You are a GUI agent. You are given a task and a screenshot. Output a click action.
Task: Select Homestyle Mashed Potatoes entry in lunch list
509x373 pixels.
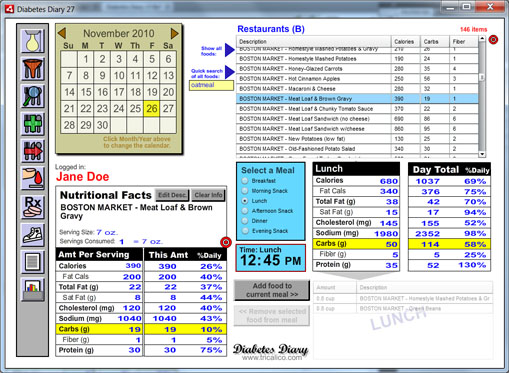click(x=403, y=299)
